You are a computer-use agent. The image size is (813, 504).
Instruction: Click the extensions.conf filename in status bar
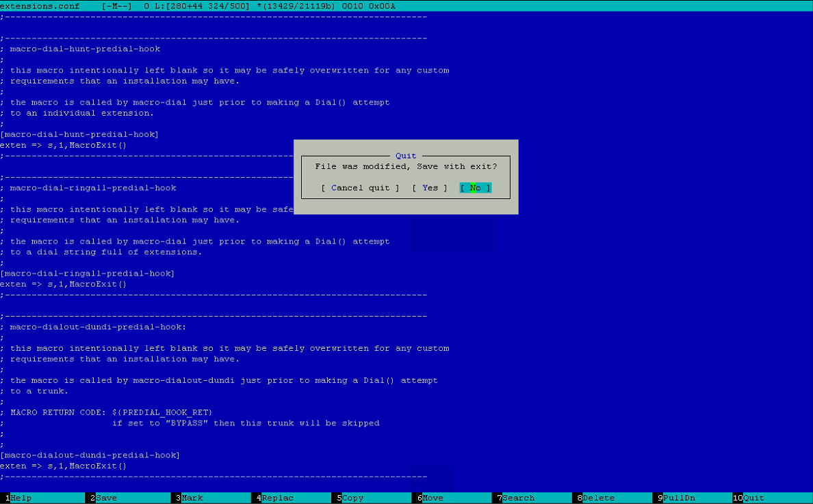(40, 6)
